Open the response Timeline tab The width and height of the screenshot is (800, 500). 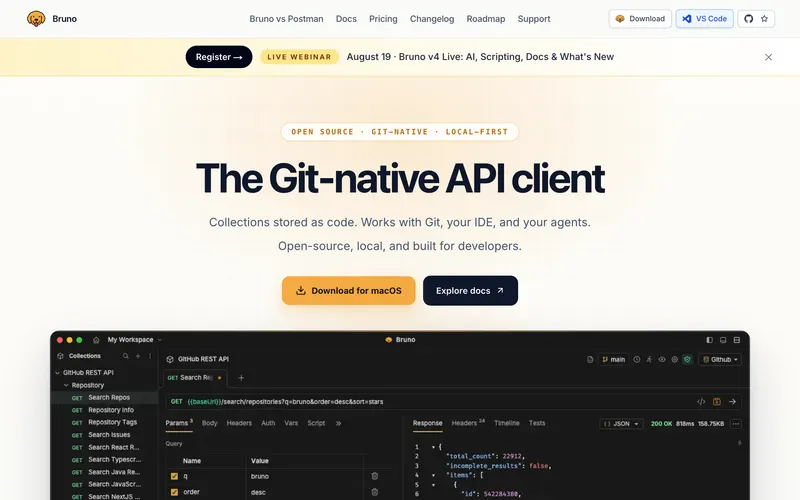(x=507, y=423)
